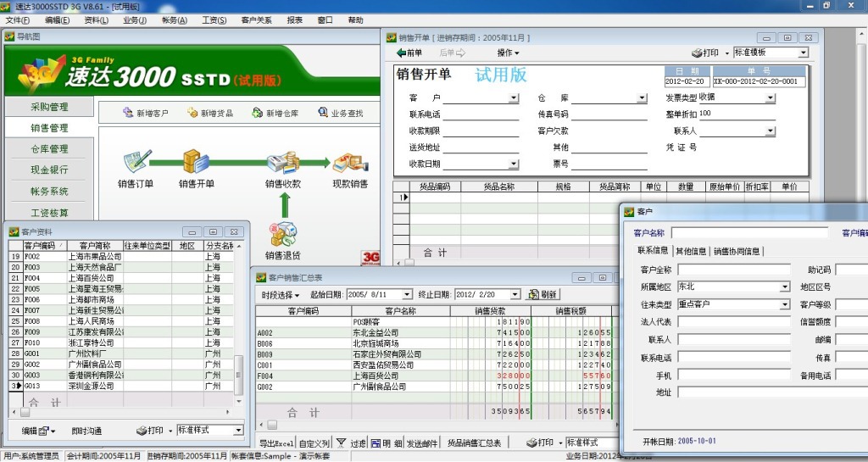Expand 往来类型 重点客户 dropdown
Screen dimensions: 868x462
785,305
